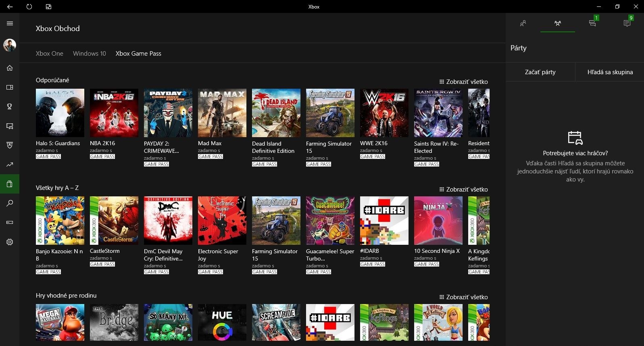This screenshot has width=644, height=346.
Task: Click the Mad Max title text
Action: point(210,144)
